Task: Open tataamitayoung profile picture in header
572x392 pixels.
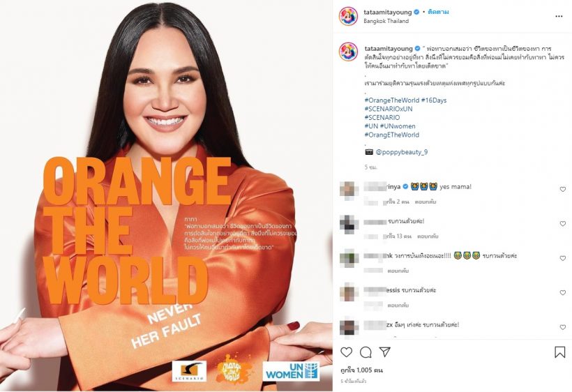Action: [x=348, y=16]
